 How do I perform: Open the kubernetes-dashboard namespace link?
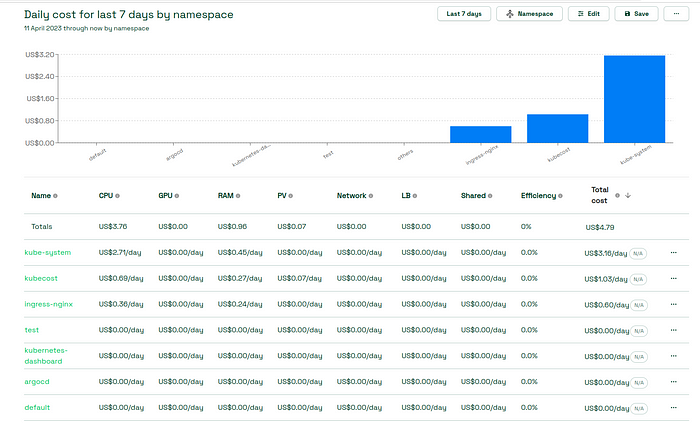click(46, 356)
